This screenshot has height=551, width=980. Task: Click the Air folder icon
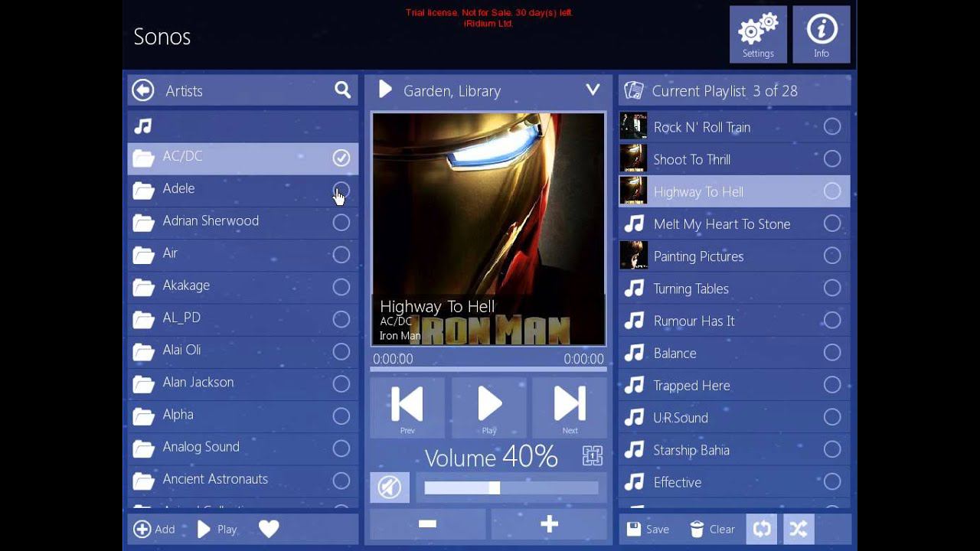(x=143, y=254)
